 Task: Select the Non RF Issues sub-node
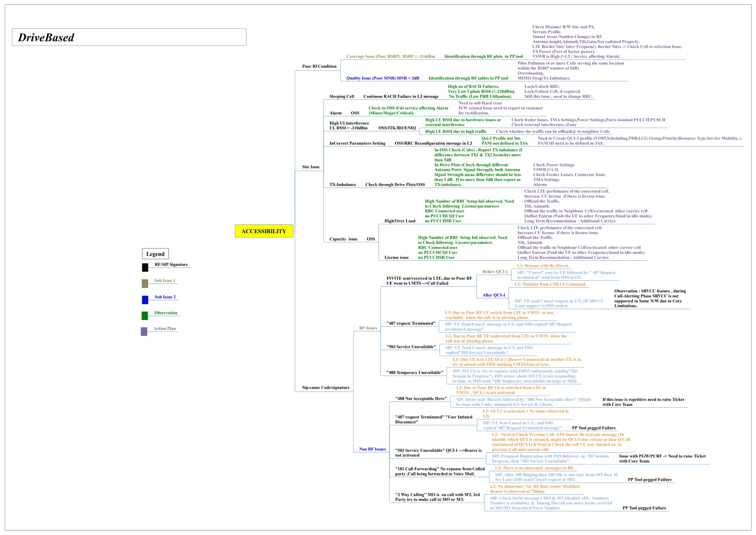pyautogui.click(x=372, y=449)
